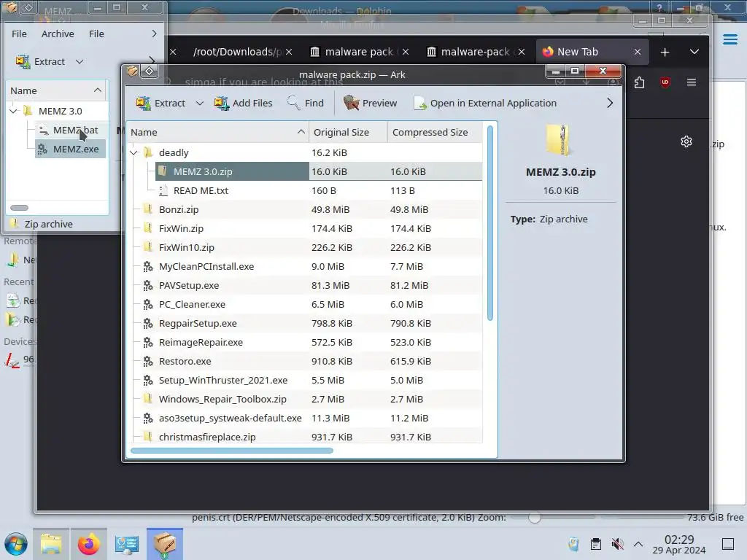Image resolution: width=747 pixels, height=560 pixels.
Task: Expand hidden menus in MEMZ window menu bar
Action: (x=154, y=34)
